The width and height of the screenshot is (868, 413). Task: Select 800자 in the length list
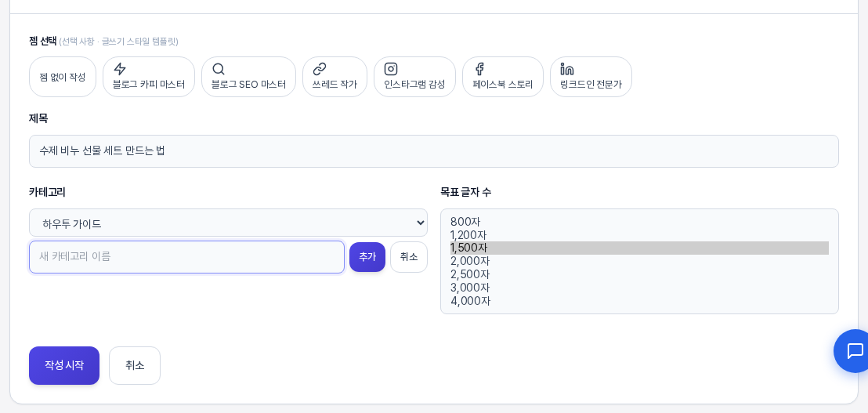coord(639,222)
